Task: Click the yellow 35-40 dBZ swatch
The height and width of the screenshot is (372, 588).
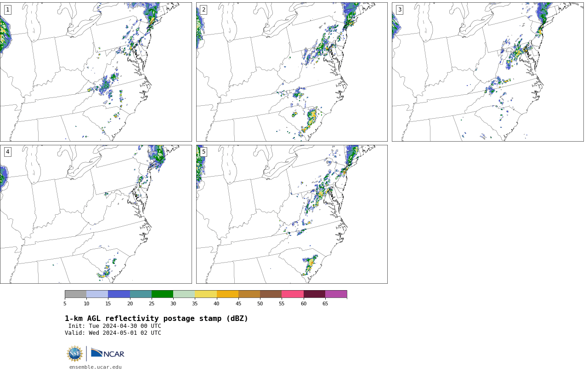Action: pyautogui.click(x=206, y=294)
